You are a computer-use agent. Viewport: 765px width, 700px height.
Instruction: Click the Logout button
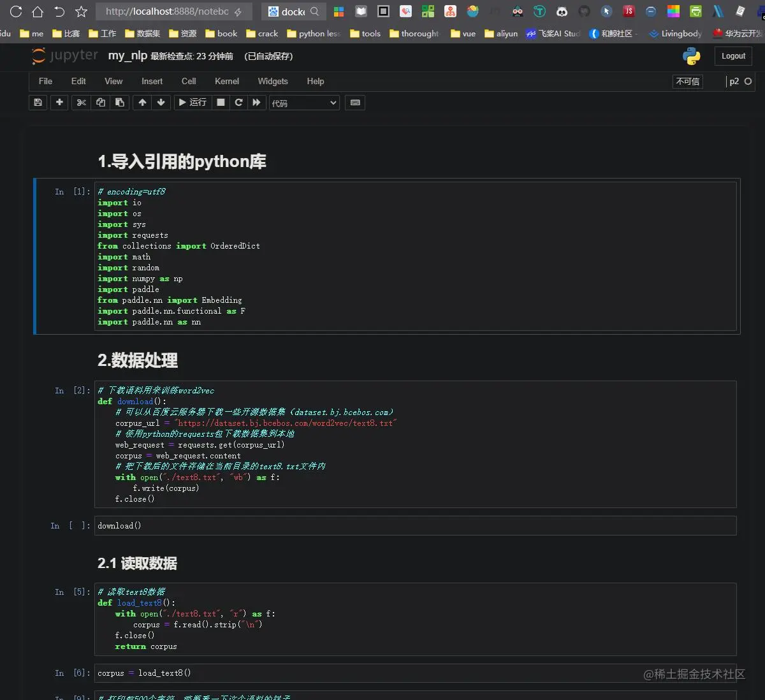(x=733, y=56)
